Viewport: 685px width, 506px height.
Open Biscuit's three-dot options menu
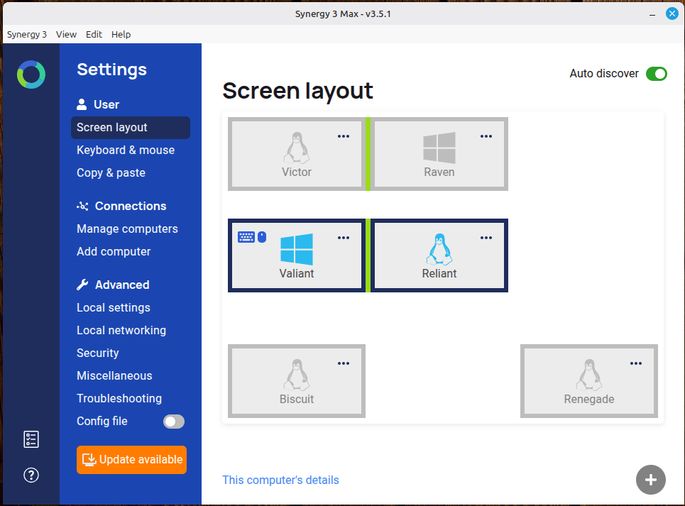point(343,363)
